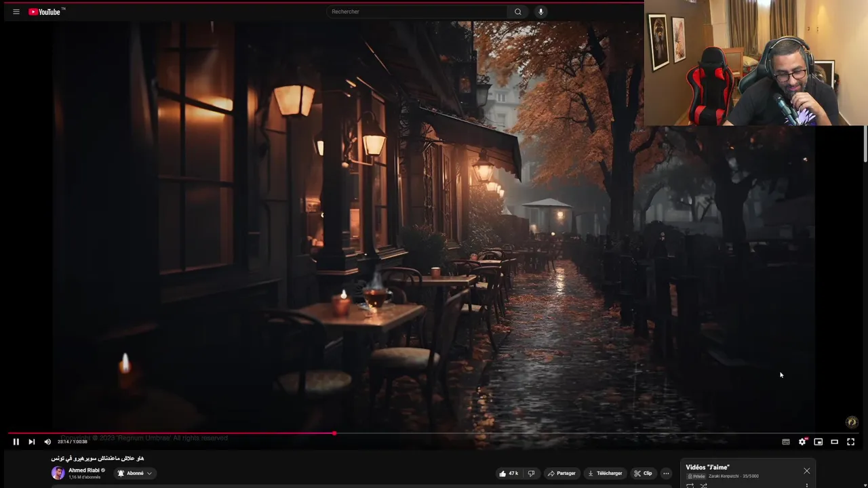The image size is (868, 488).
Task: Click the magnifying glass search button
Action: tap(518, 12)
